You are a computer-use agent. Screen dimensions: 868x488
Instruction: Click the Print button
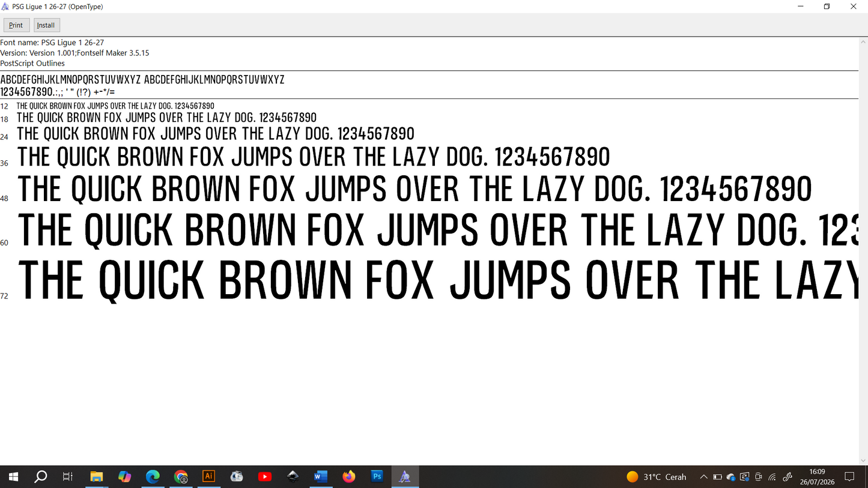pyautogui.click(x=16, y=25)
